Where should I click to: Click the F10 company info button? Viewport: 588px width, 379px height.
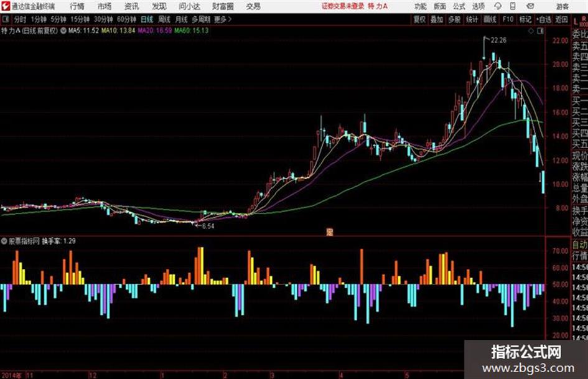508,19
